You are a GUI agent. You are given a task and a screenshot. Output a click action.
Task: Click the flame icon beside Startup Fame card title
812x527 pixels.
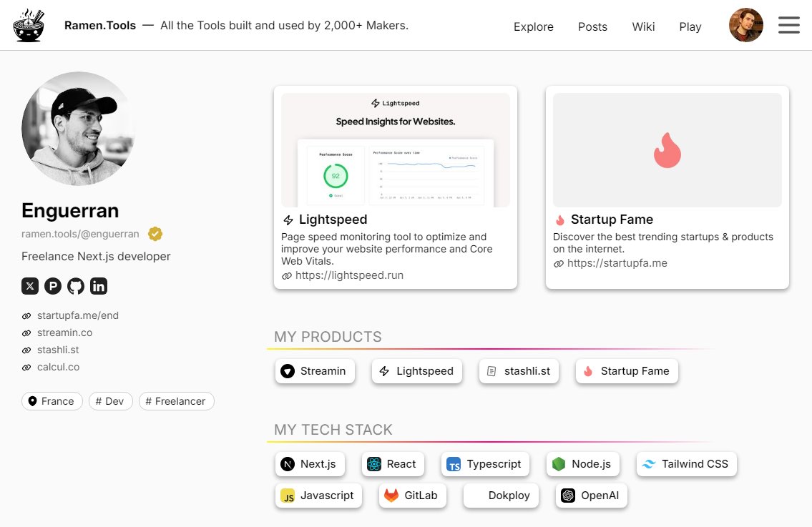[559, 220]
